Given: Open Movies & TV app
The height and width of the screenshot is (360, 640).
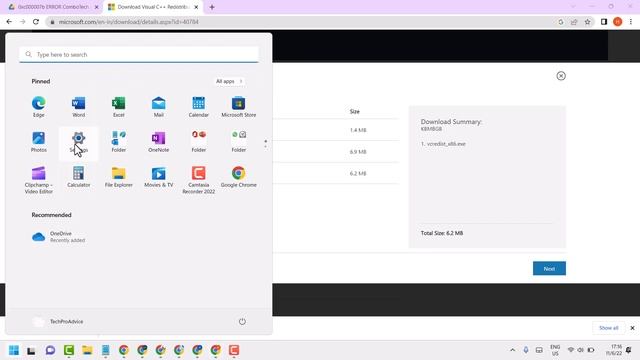Looking at the screenshot, I should 158,177.
